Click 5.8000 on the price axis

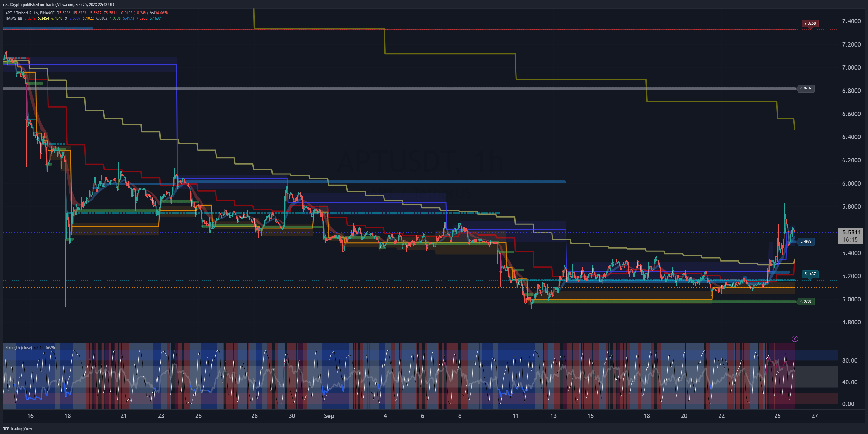pyautogui.click(x=851, y=206)
